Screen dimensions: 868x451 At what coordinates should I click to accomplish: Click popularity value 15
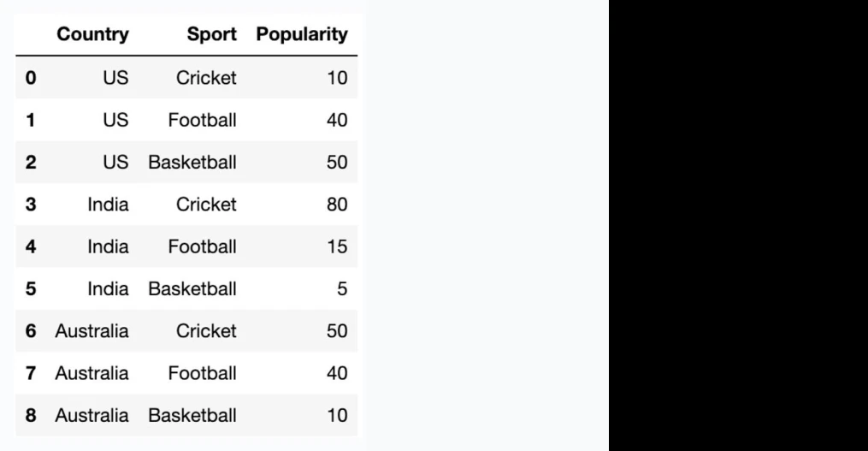[x=337, y=246]
